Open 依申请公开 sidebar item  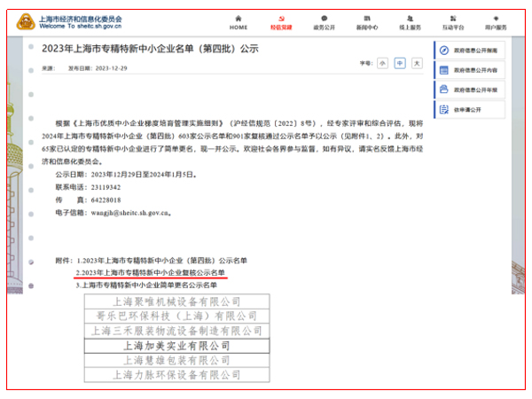(474, 109)
